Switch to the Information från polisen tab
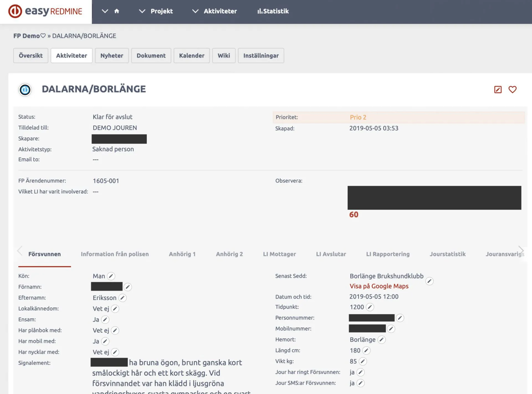This screenshot has width=532, height=394. pyautogui.click(x=115, y=254)
